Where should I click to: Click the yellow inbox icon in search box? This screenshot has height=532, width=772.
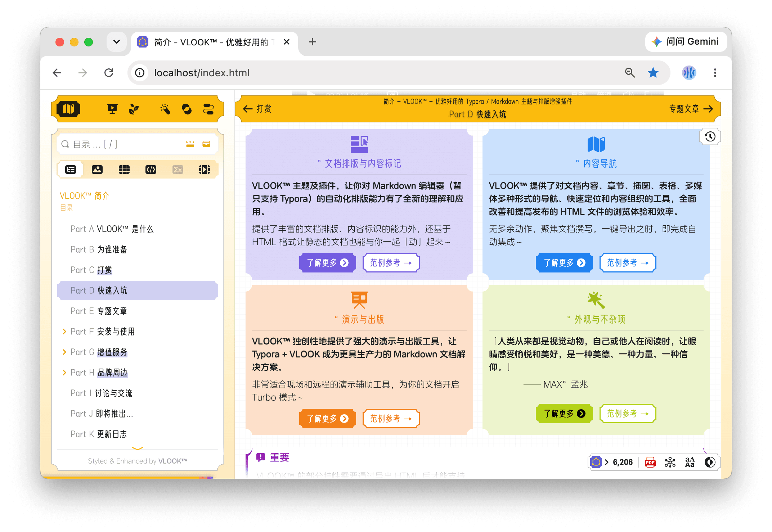[206, 144]
